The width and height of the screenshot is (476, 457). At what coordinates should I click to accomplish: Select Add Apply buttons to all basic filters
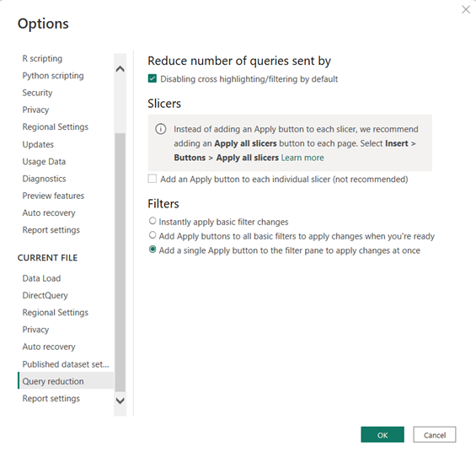pyautogui.click(x=152, y=235)
